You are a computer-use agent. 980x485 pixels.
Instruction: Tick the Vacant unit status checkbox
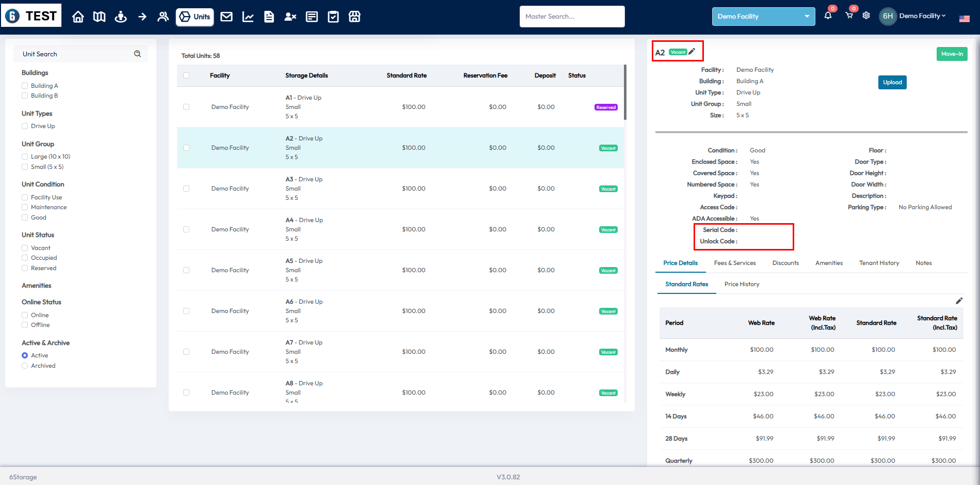point(25,248)
